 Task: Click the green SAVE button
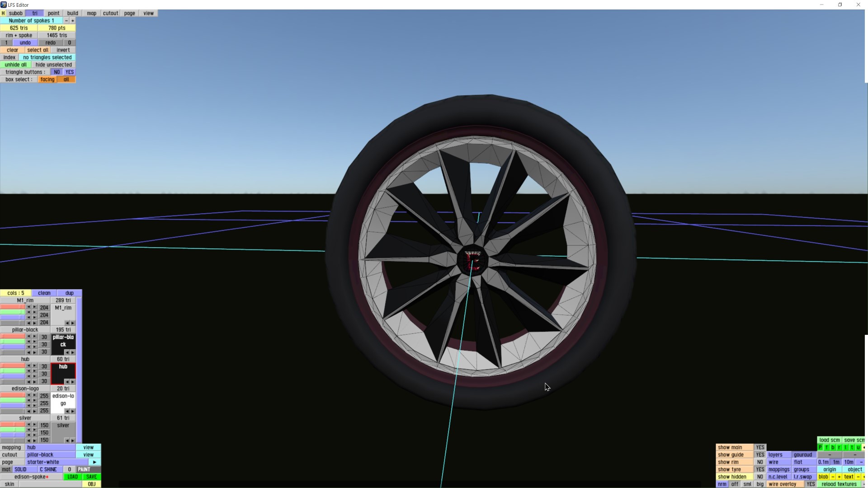point(91,477)
